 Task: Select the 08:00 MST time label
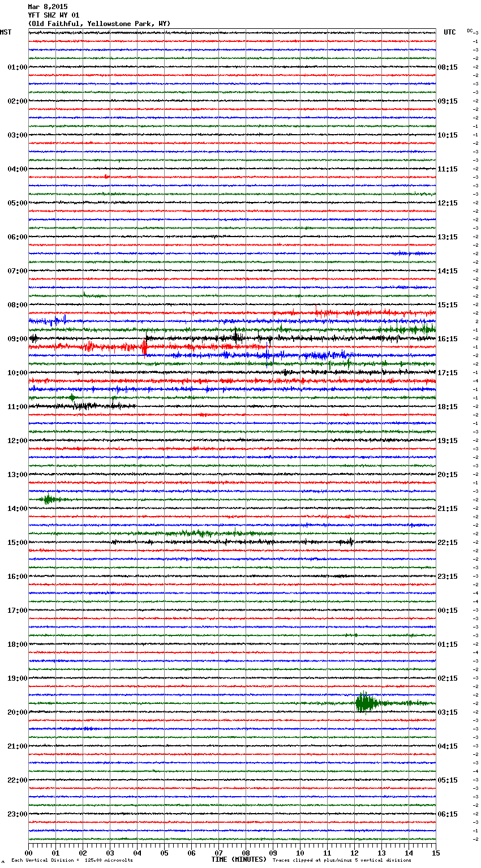pyautogui.click(x=18, y=305)
